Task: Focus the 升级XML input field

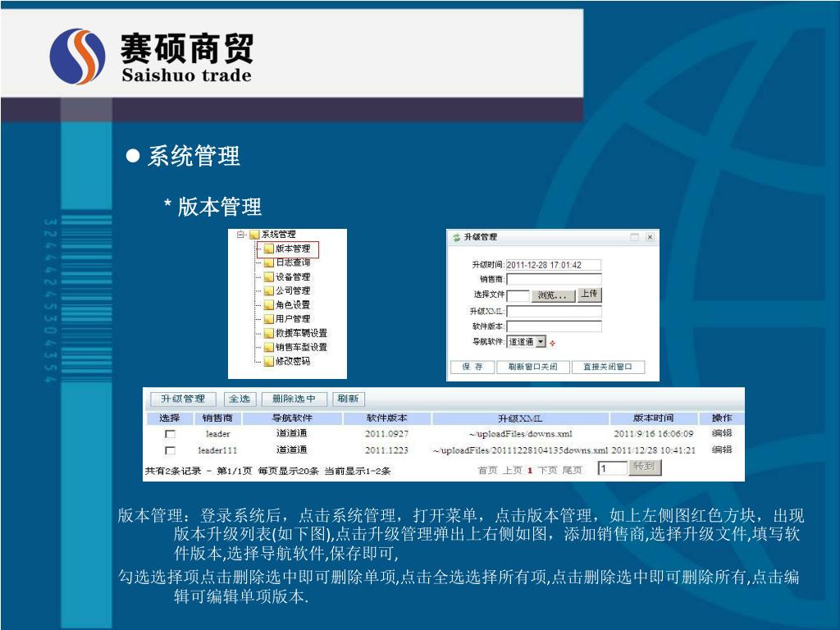Action: [554, 311]
